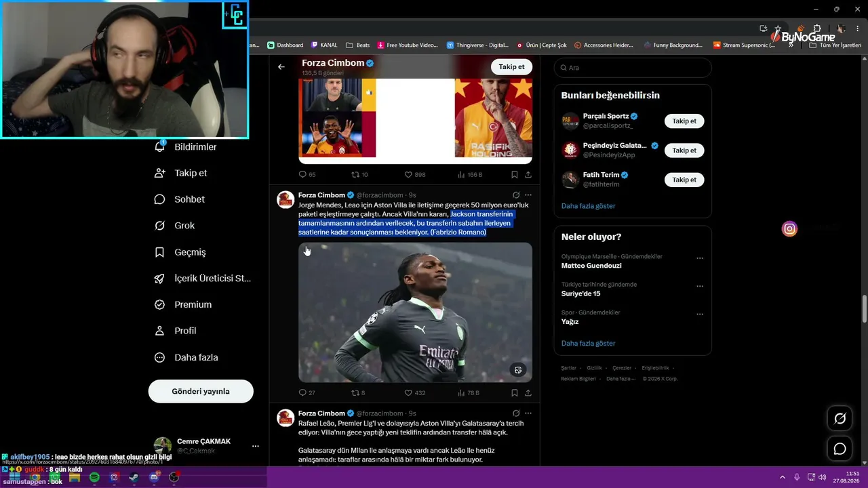Open Grok explain icon on Jorge Mendes post
Screen dimensions: 868x488
[x=516, y=195]
